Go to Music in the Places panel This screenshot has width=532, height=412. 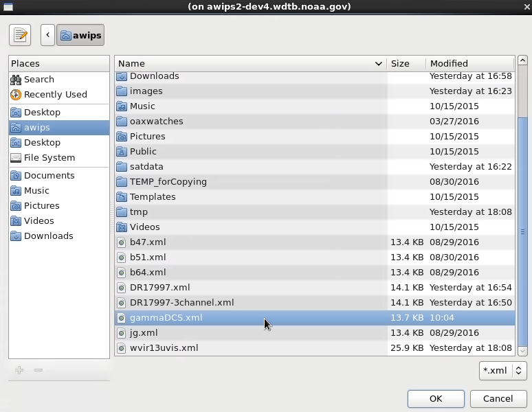(59, 190)
